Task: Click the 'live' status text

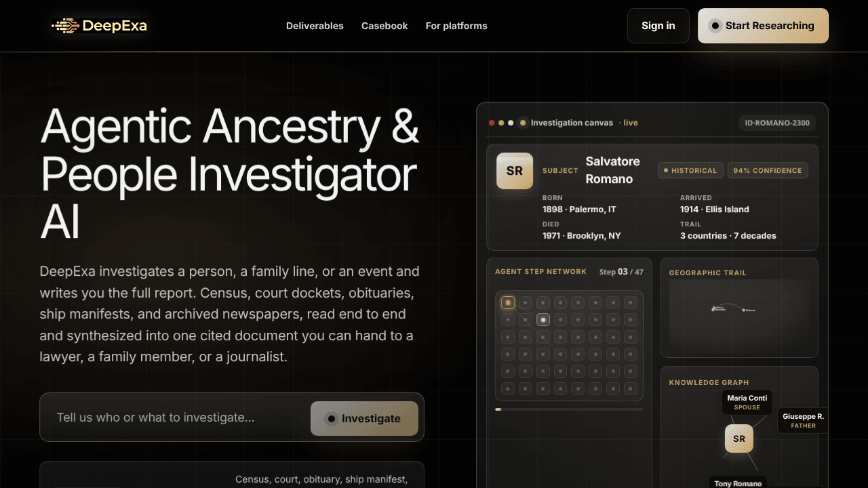Action: pyautogui.click(x=631, y=123)
